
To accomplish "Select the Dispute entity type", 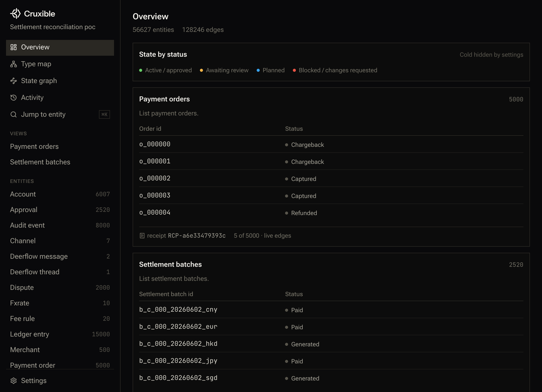I will coord(60,288).
